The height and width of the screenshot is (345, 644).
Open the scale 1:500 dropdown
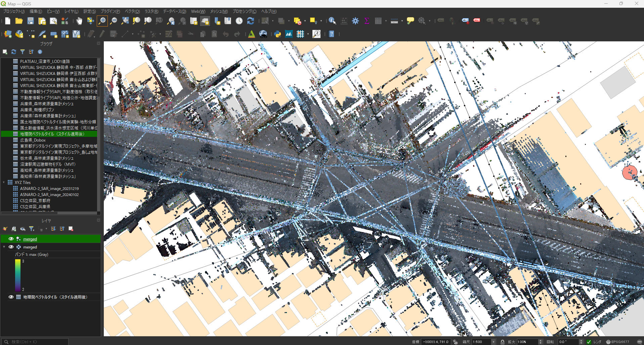coord(493,342)
